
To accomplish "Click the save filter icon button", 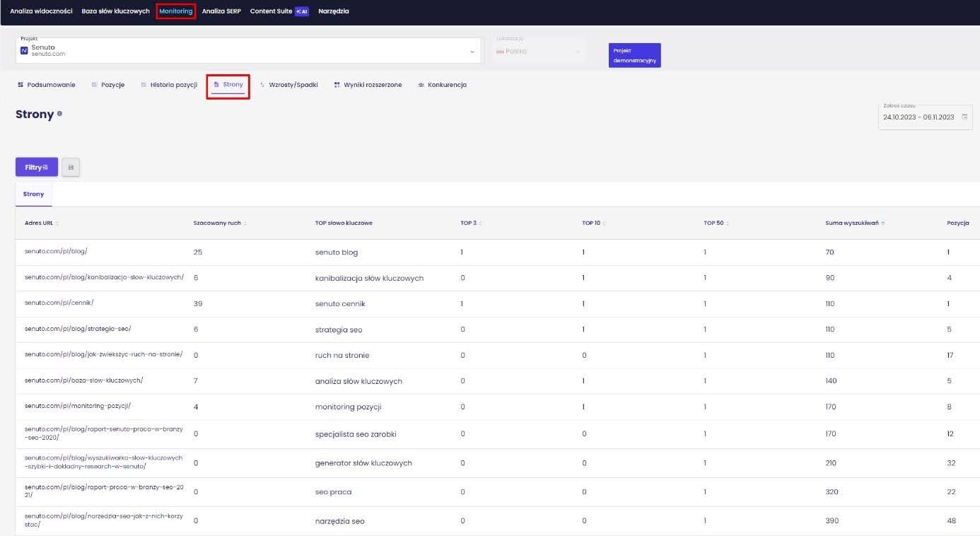I will (x=71, y=167).
